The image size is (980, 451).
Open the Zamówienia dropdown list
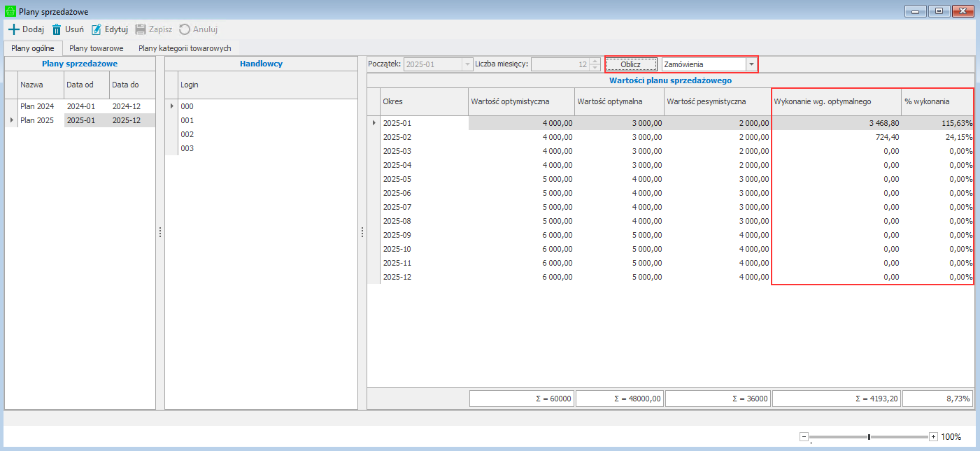[751, 64]
